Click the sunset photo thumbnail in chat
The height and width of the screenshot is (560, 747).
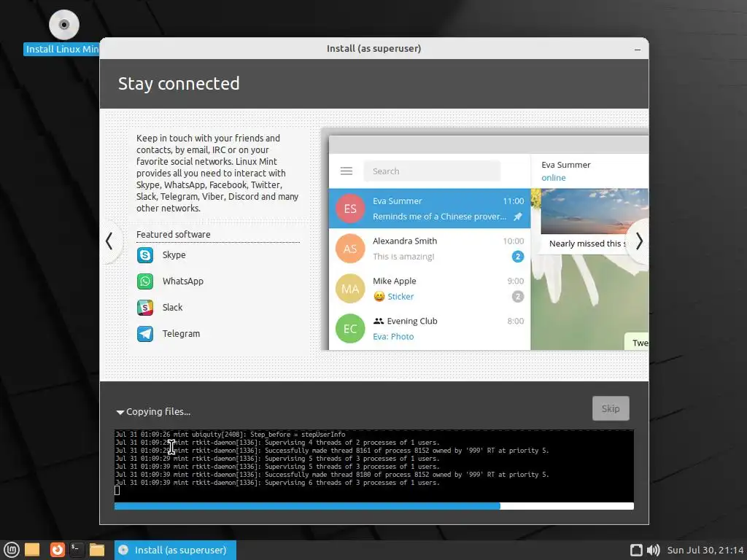pos(595,211)
